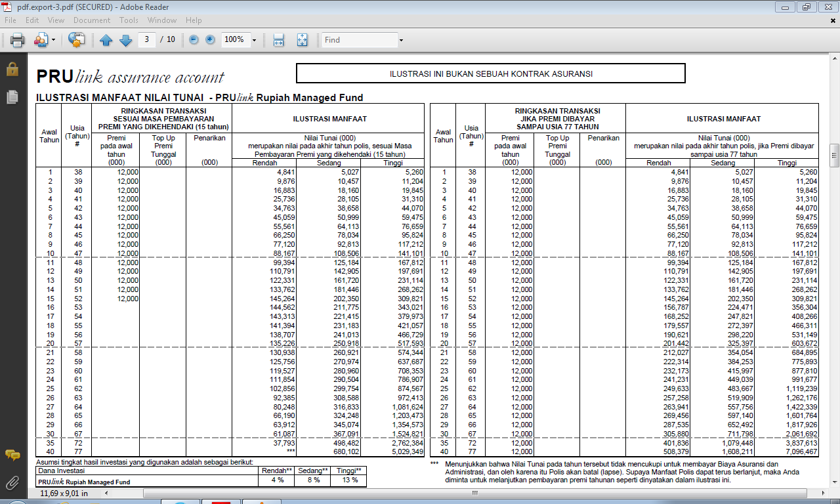
Task: Click the globe sharing services icon
Action: (x=77, y=40)
